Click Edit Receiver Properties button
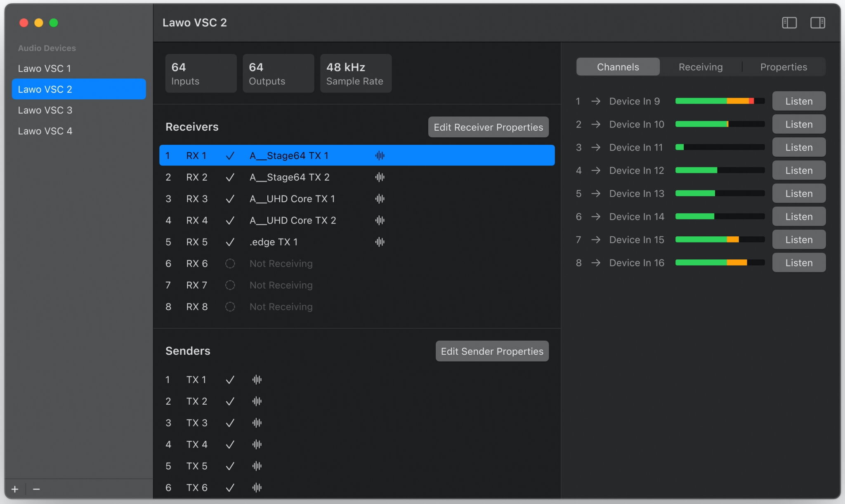 (488, 127)
